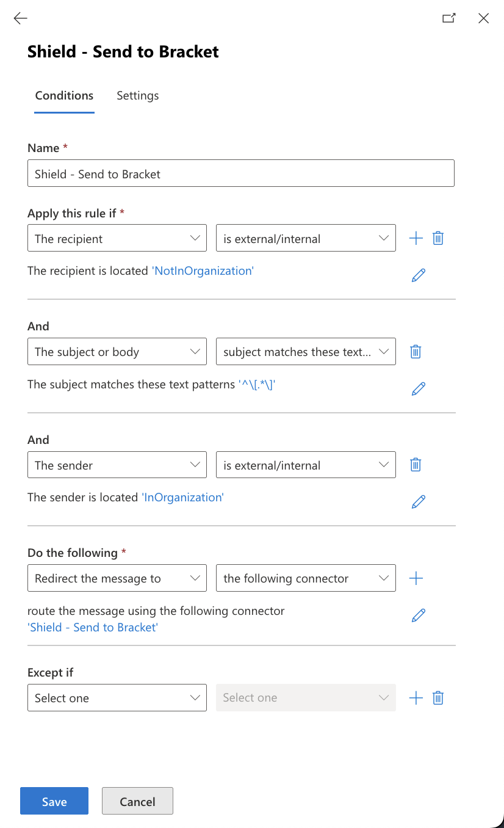This screenshot has height=828, width=504.
Task: Remove the sender condition via trash icon
Action: [x=416, y=465]
